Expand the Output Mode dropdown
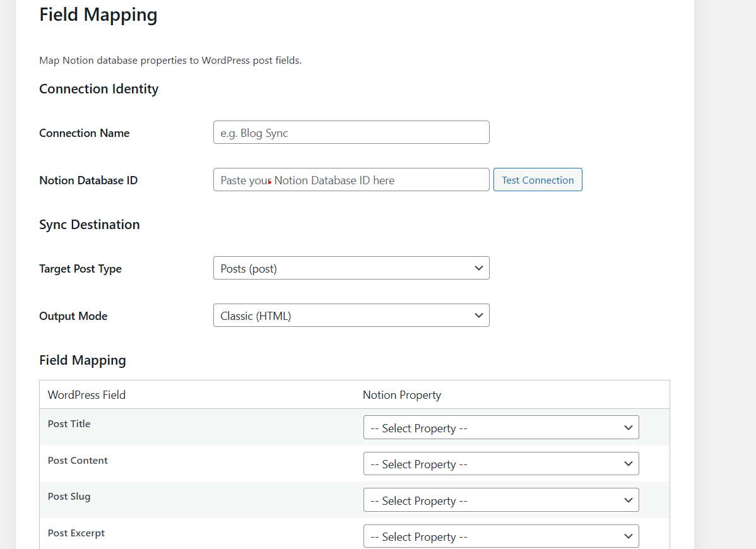 (x=351, y=316)
